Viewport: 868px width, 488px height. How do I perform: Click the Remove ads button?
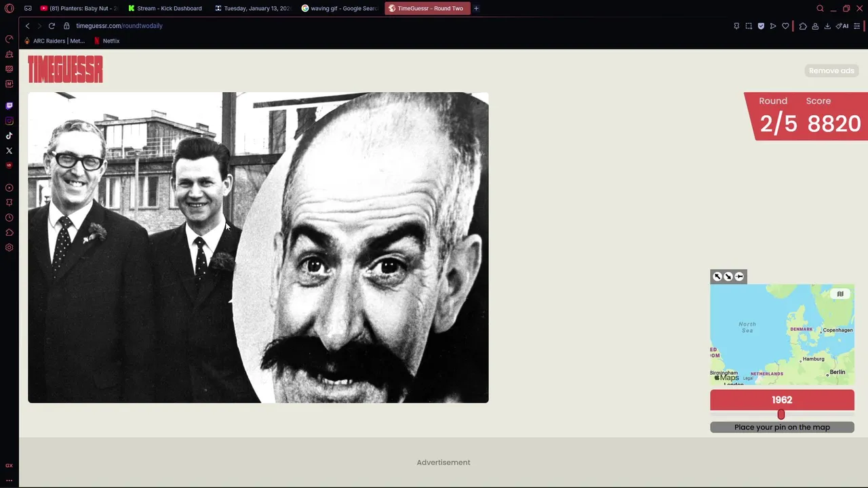tap(831, 70)
